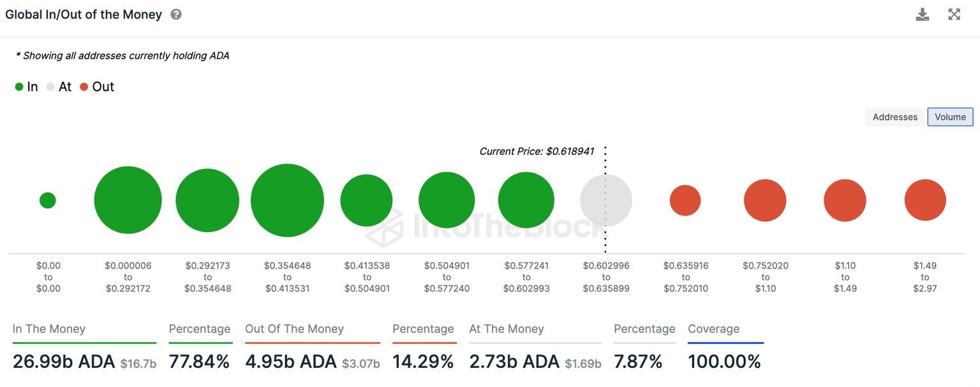Select the red $1.49 to $2.97 bubble

925,200
